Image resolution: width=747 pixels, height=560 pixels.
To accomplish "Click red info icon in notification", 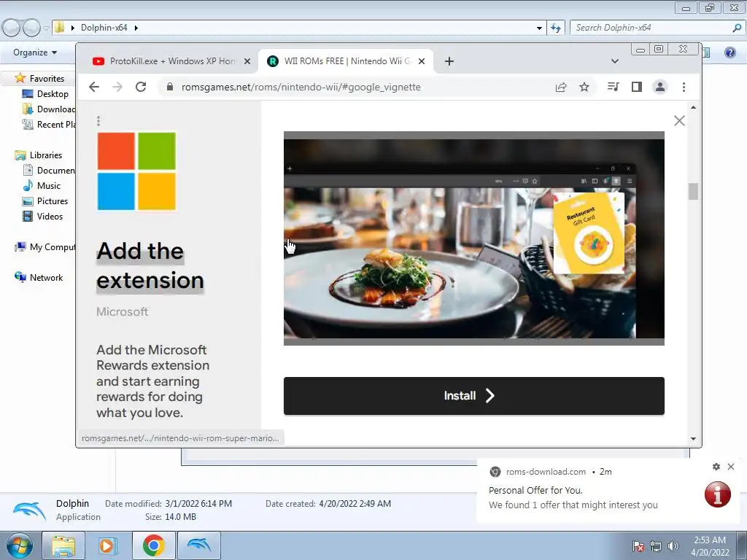I will pos(718,494).
